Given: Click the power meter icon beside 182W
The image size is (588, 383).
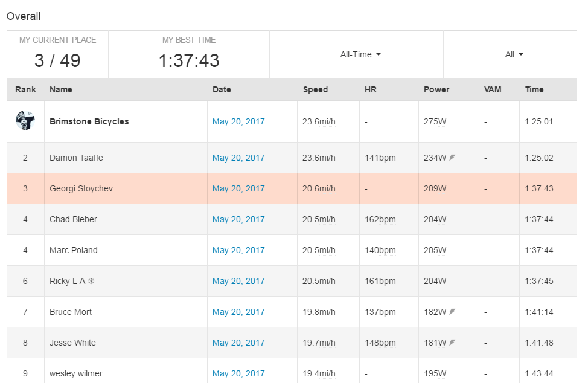Looking at the screenshot, I should coord(452,312).
